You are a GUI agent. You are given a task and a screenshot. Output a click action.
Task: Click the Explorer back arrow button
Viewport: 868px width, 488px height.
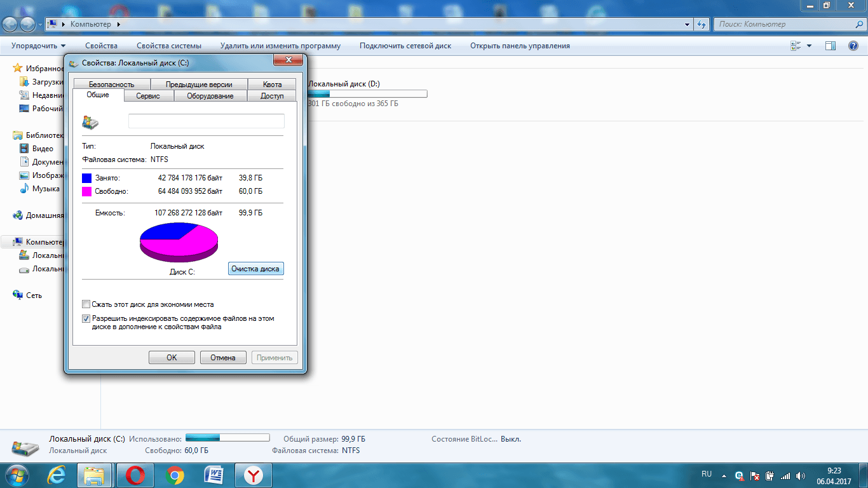[11, 25]
